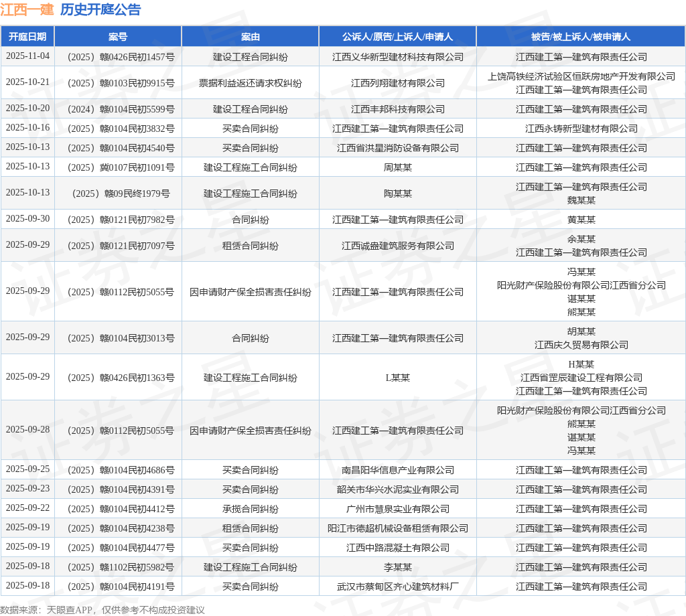Click the 公诉人/原告/上诉人/申请人 column header
686x616 pixels.
click(398, 37)
